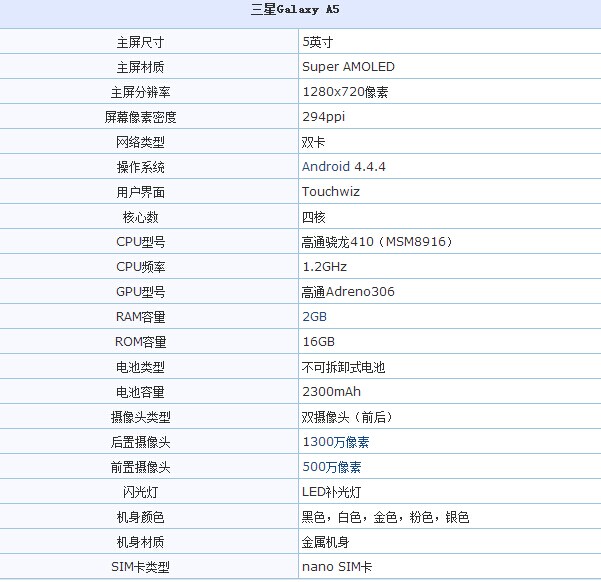This screenshot has width=601, height=582.
Task: Select the SIM卡类型 label
Action: [140, 567]
